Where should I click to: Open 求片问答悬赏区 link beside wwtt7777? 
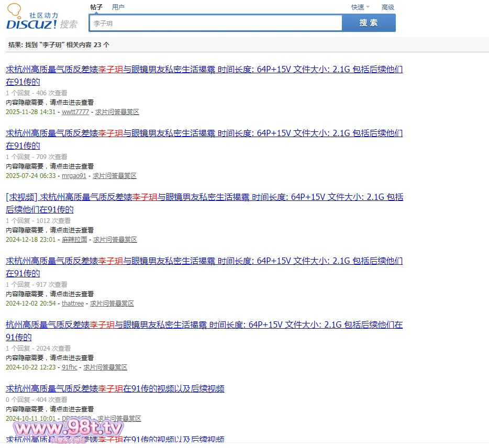(x=117, y=112)
